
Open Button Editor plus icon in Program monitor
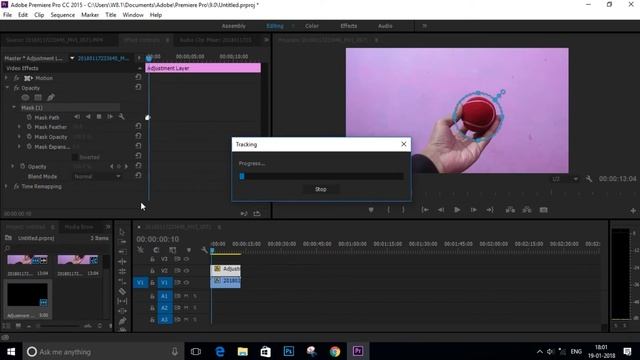coord(633,211)
